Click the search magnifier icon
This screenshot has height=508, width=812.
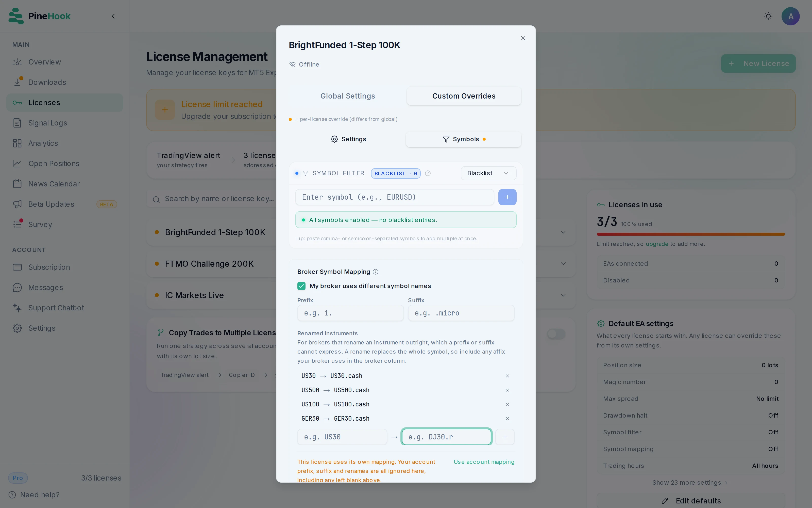pos(156,200)
